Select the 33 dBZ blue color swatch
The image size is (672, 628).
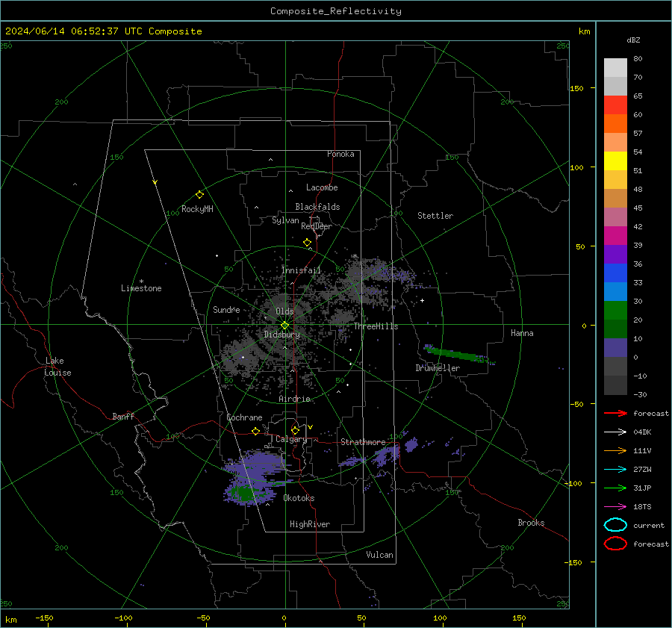(615, 291)
